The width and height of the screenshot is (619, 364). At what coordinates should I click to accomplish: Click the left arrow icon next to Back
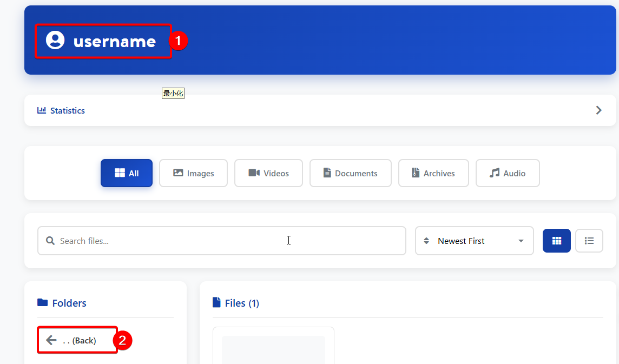click(x=51, y=340)
